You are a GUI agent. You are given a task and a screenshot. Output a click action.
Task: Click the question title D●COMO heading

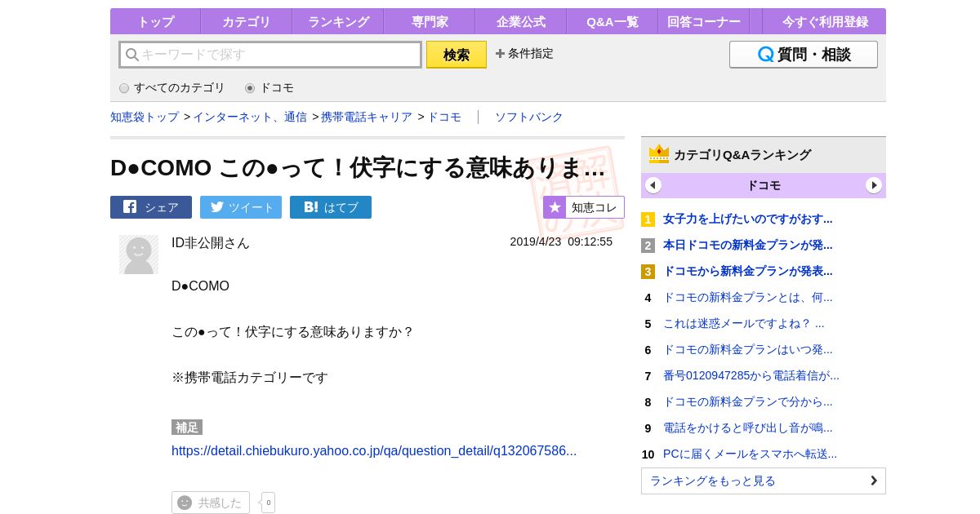point(358,167)
